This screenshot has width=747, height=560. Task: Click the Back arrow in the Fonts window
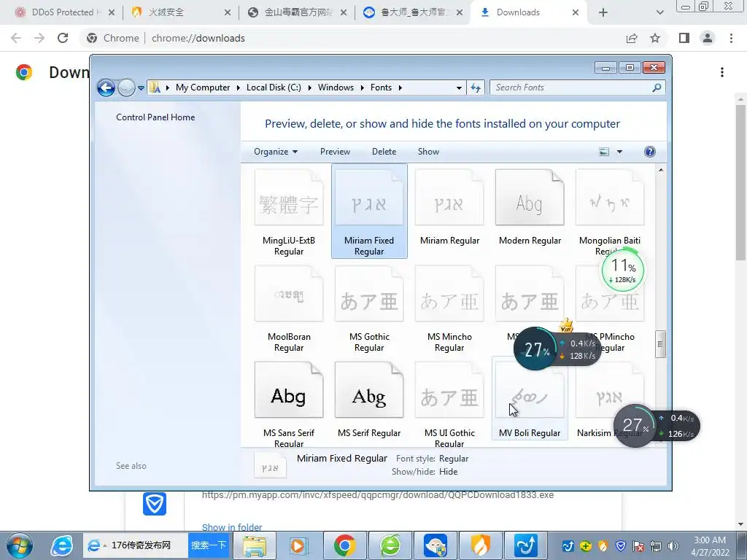[x=106, y=87]
